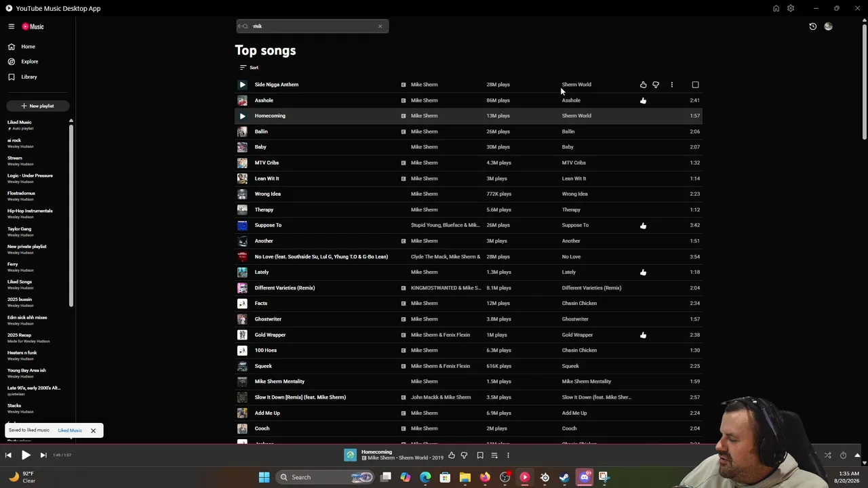The height and width of the screenshot is (488, 868).
Task: Open the hamburger guide menu
Action: pos(12,26)
